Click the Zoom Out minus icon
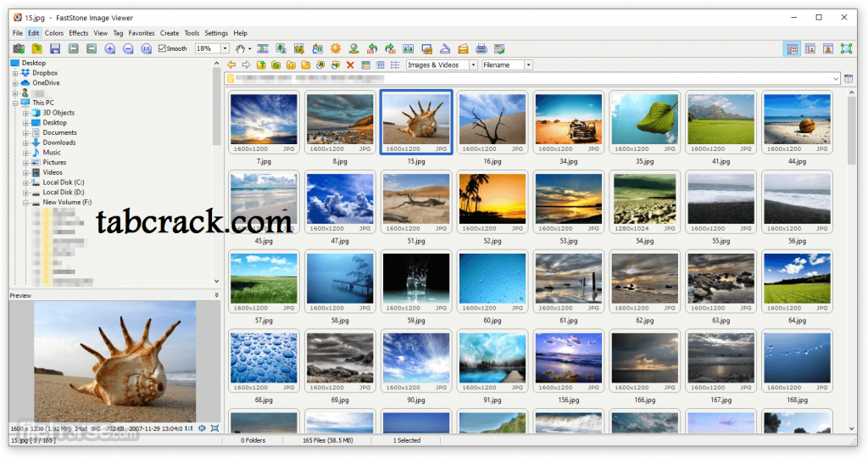This screenshot has width=868, height=458. [x=128, y=48]
